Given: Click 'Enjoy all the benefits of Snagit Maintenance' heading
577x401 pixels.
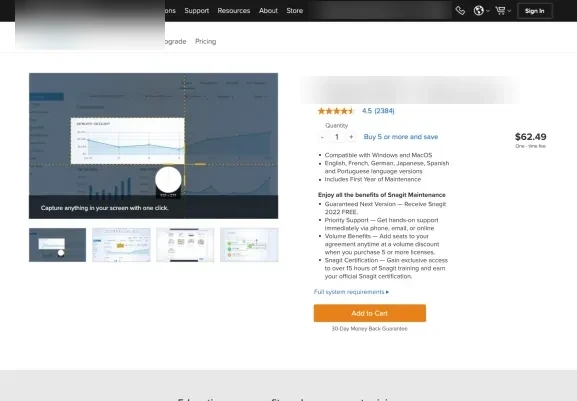Looking at the screenshot, I should click(382, 195).
